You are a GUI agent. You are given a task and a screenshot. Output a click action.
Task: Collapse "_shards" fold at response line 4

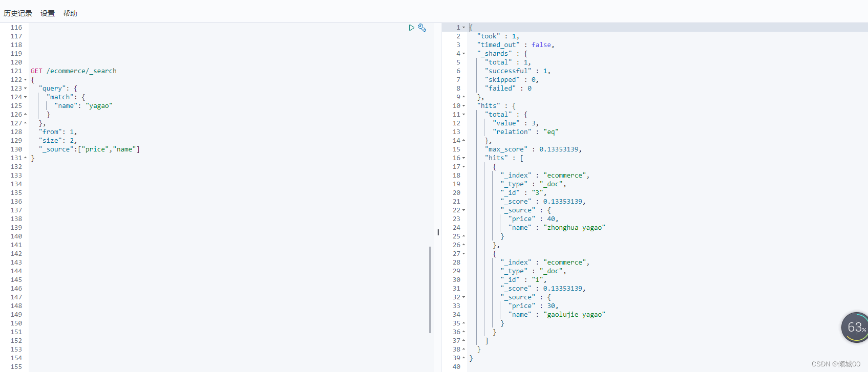point(464,54)
